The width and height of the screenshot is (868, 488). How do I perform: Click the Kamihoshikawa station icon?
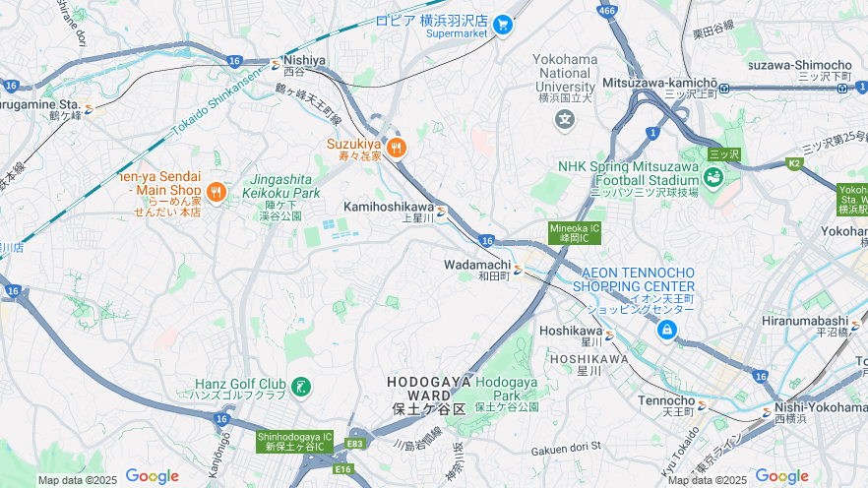point(441,212)
